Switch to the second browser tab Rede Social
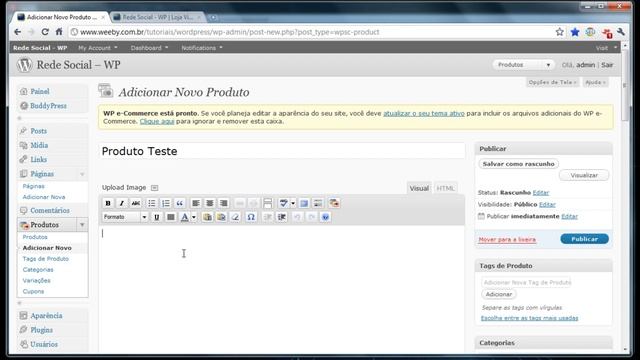640x360 pixels. (x=157, y=17)
